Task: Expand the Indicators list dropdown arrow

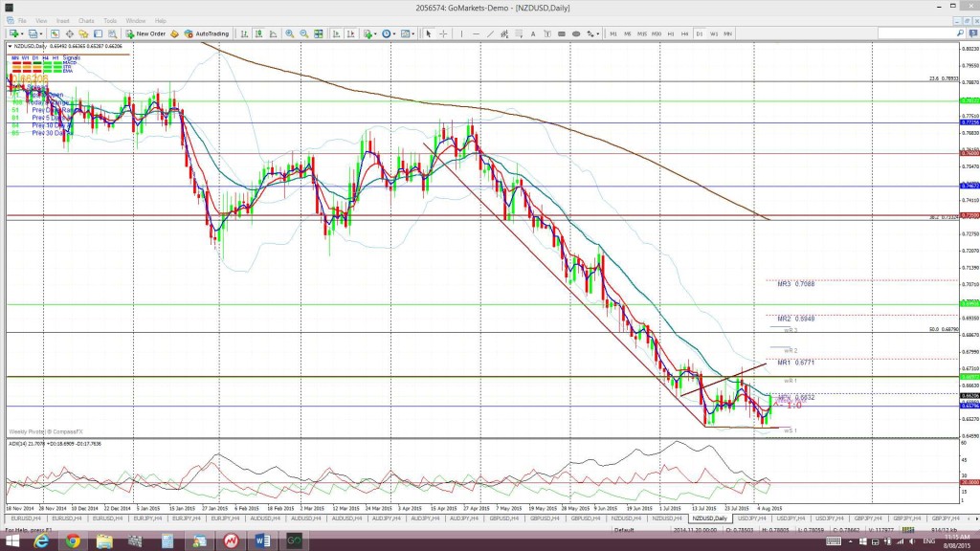Action: tap(375, 33)
